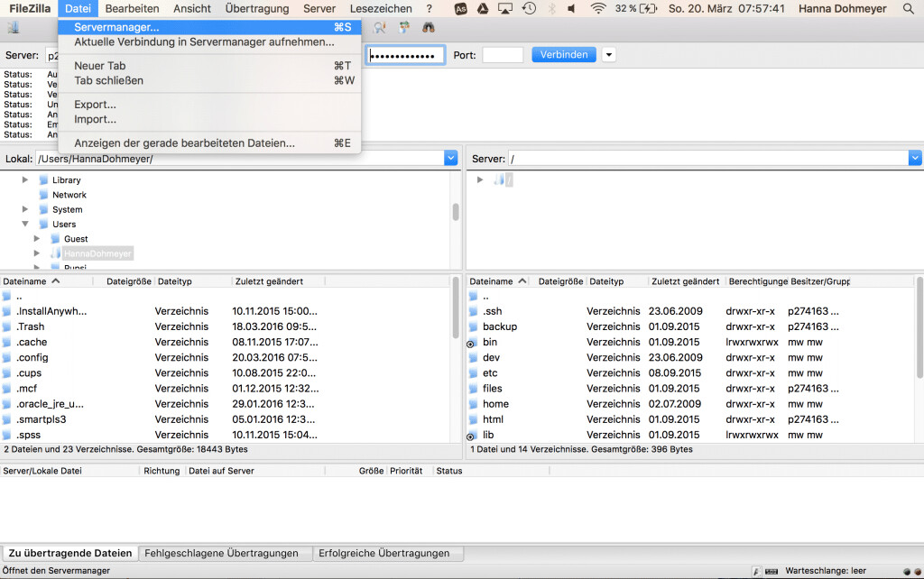Click the password input field

click(405, 55)
